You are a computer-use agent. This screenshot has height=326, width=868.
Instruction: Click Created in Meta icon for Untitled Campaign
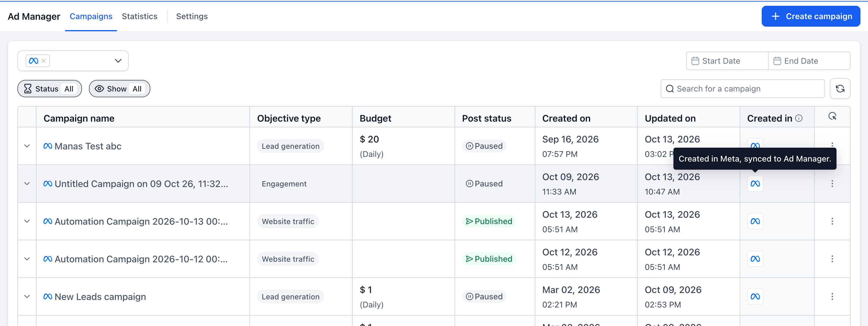755,184
